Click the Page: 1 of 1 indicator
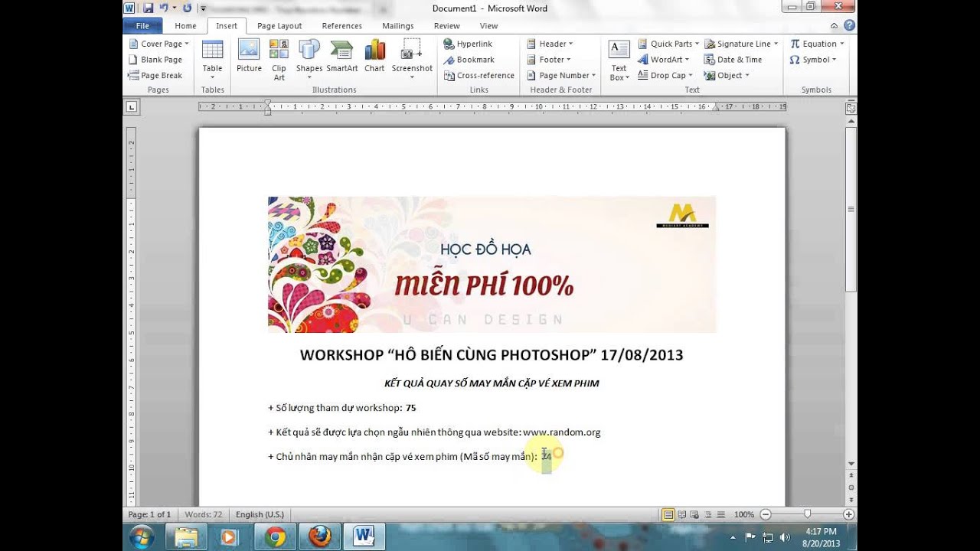 pos(149,515)
